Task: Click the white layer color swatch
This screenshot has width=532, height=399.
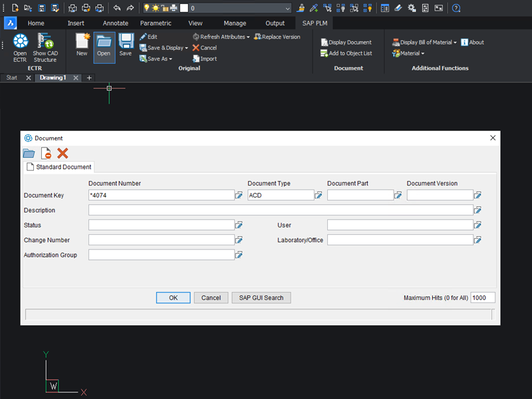Action: pos(184,8)
